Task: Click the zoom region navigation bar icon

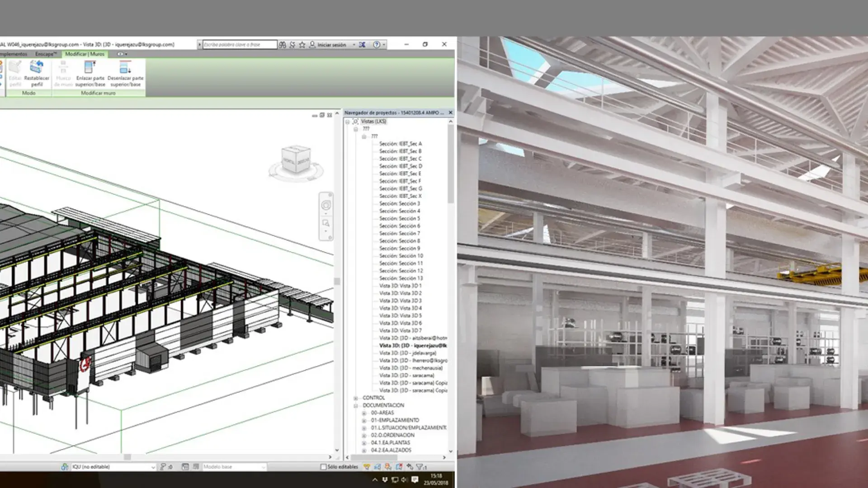Action: coord(326,223)
